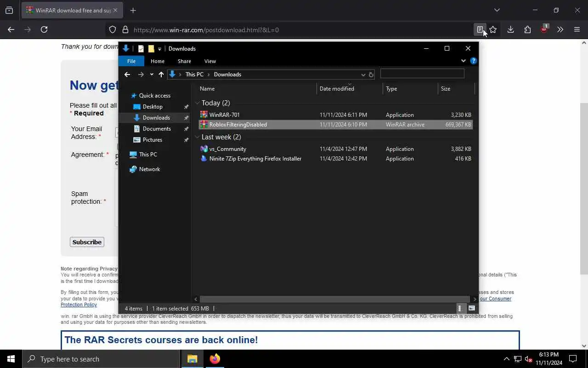This screenshot has height=368, width=588.
Task: Open Pictures in navigation pane
Action: (152, 140)
